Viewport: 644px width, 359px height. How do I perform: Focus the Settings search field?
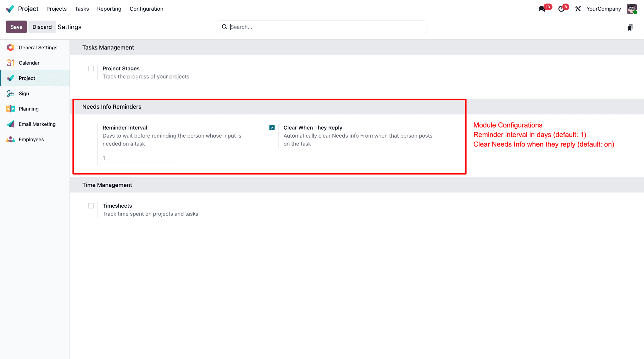(322, 27)
